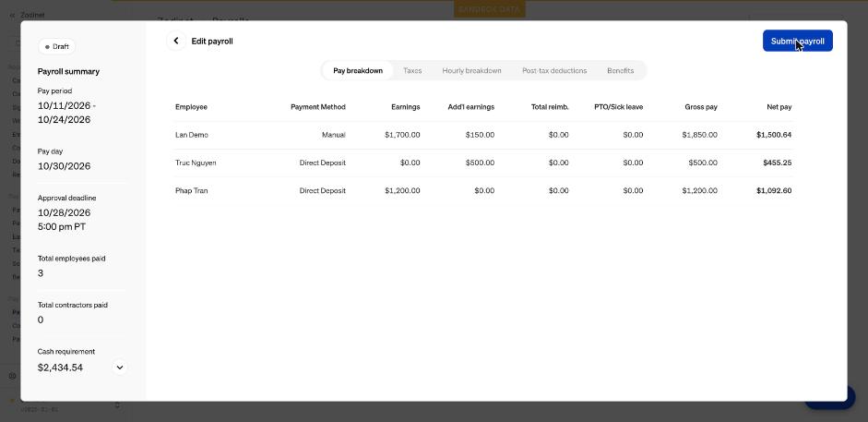868x422 pixels.
Task: Click Direct Deposit for Truc Nguyen
Action: 323,163
